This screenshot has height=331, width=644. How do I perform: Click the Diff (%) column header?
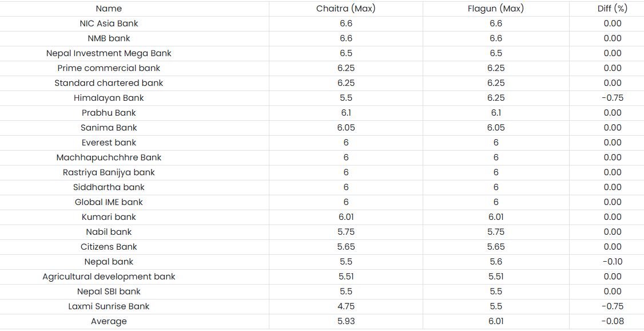tap(612, 9)
